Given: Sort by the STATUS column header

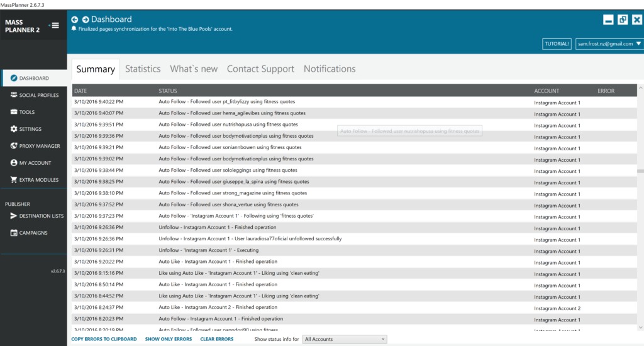Looking at the screenshot, I should tap(167, 91).
